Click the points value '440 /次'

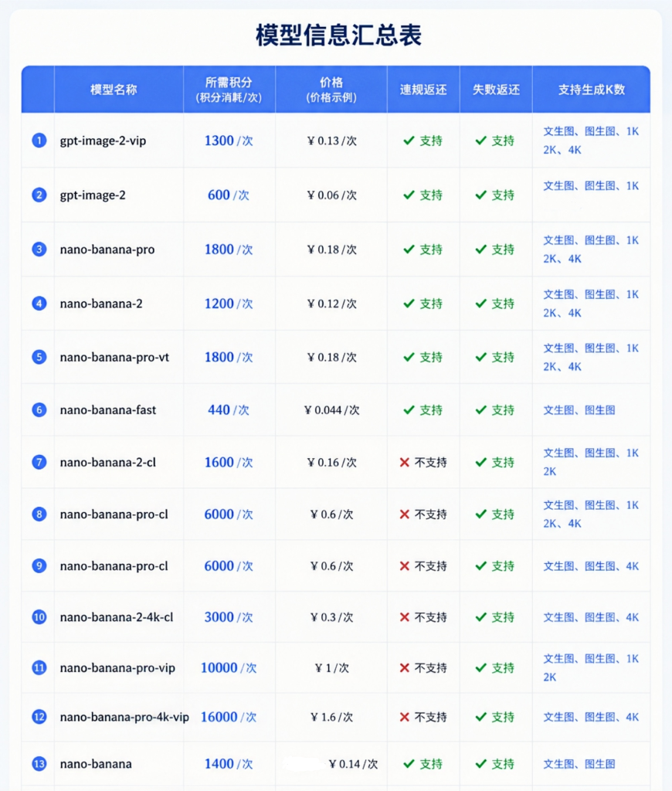pos(229,409)
